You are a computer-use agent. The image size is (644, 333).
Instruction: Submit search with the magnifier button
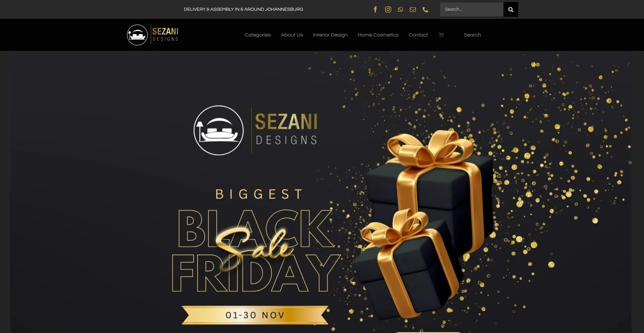coord(511,9)
